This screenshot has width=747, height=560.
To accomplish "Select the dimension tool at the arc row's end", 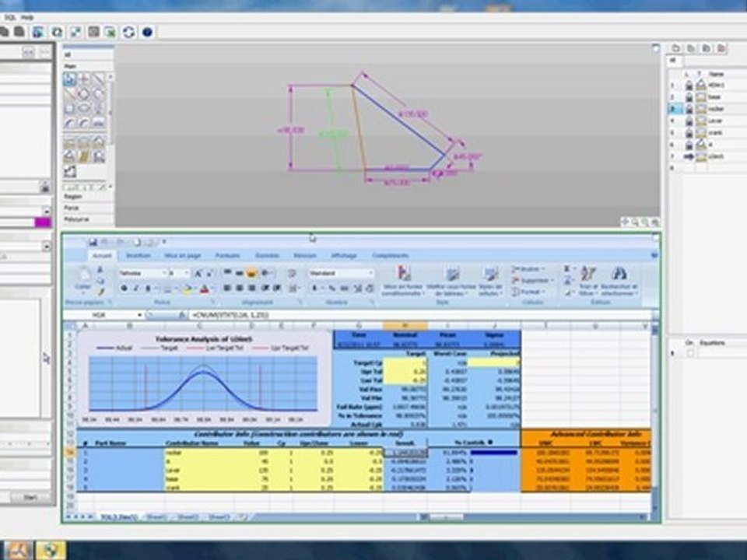I will 98,123.
